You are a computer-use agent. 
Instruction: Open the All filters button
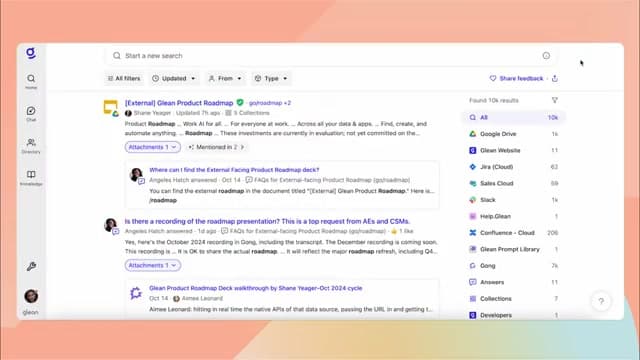pyautogui.click(x=124, y=78)
